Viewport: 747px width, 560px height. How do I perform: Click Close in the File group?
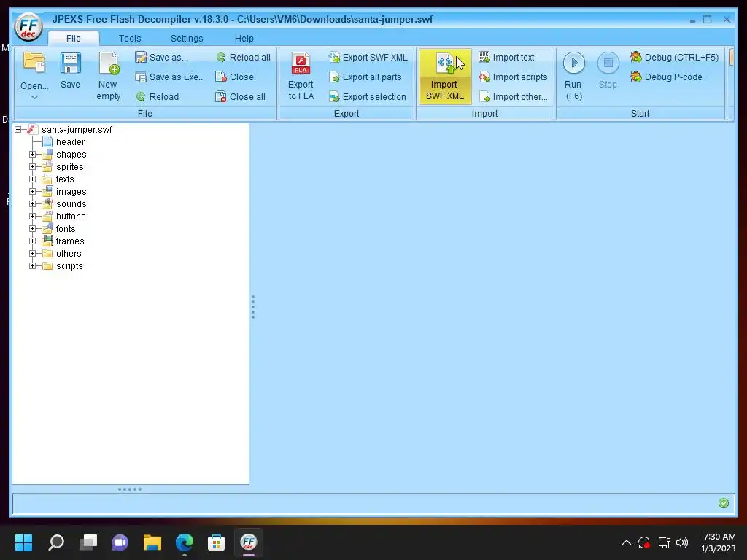pos(235,77)
